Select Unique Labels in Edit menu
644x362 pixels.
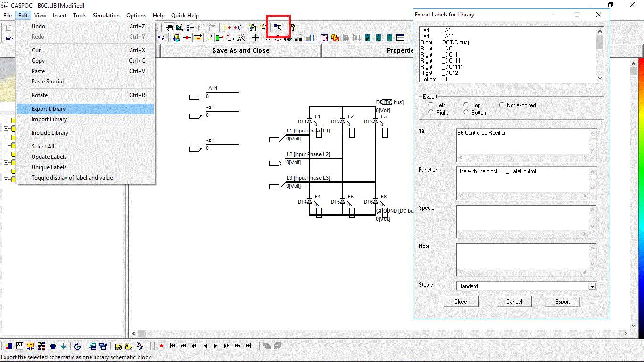click(85, 167)
